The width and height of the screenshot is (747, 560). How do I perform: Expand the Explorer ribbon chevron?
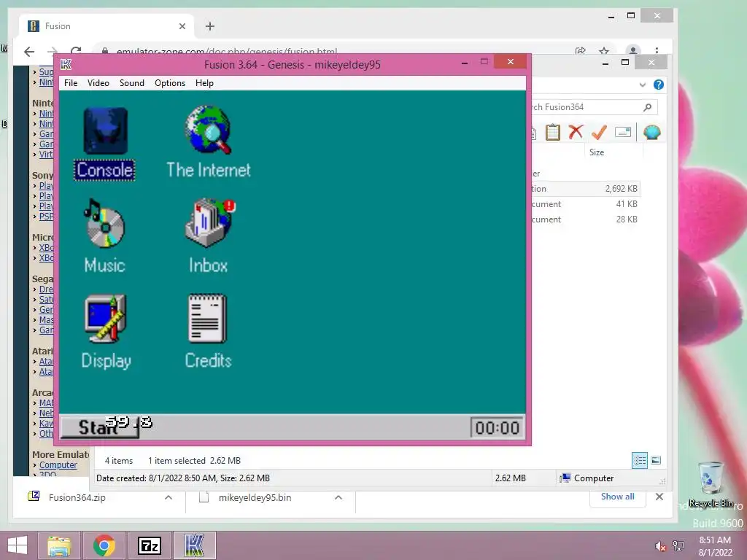pyautogui.click(x=642, y=85)
